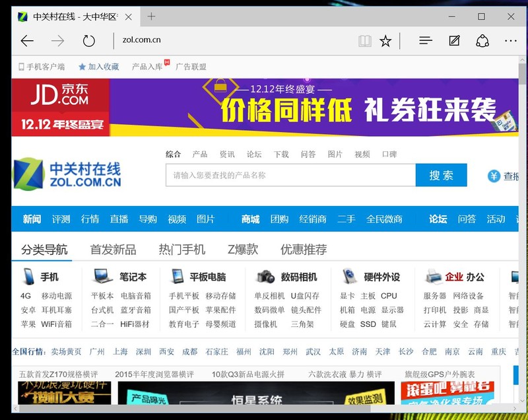Viewport: 528px width, 420px height.
Task: Select the 产品 search category tab
Action: (x=200, y=155)
